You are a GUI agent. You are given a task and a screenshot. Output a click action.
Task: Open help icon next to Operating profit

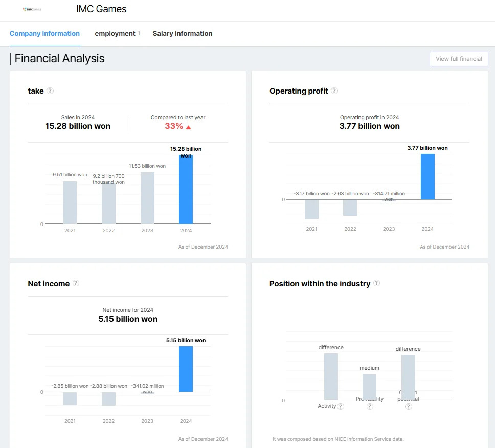coord(334,91)
